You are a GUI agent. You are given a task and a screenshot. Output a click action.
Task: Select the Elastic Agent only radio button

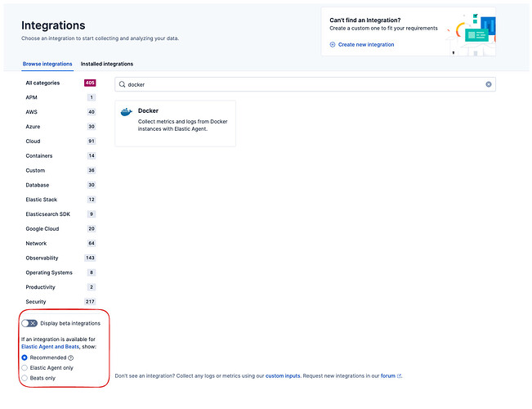(25, 368)
